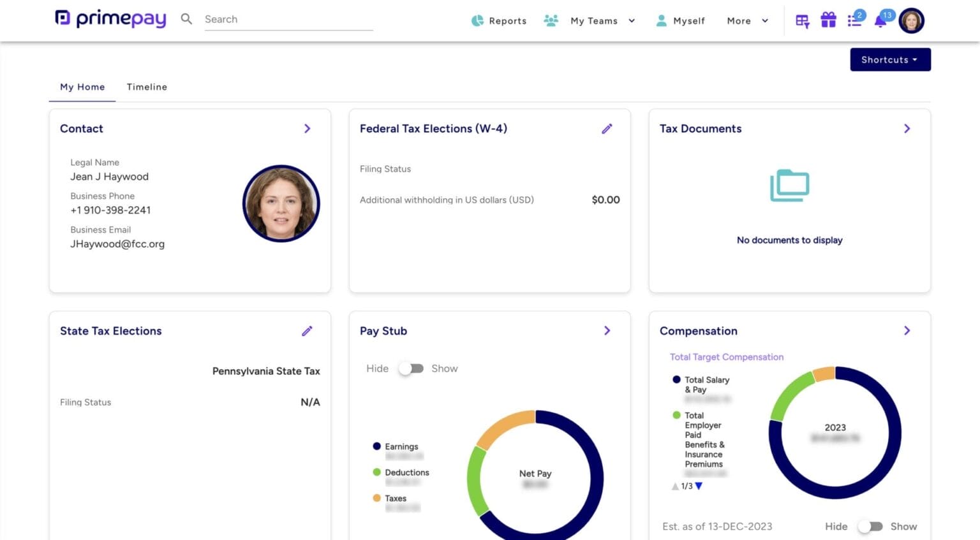Click the Search input field

coord(288,19)
